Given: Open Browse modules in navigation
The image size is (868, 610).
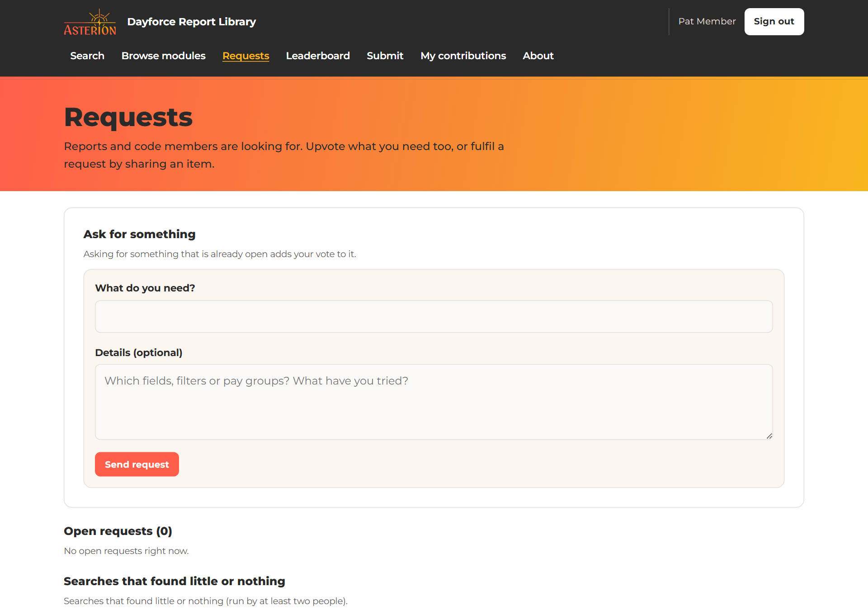Looking at the screenshot, I should coord(163,56).
